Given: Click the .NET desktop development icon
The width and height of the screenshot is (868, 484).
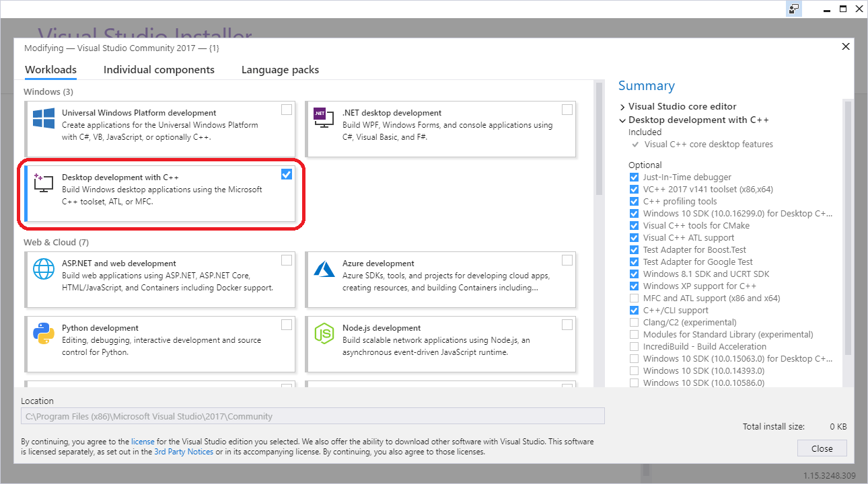Looking at the screenshot, I should (324, 118).
